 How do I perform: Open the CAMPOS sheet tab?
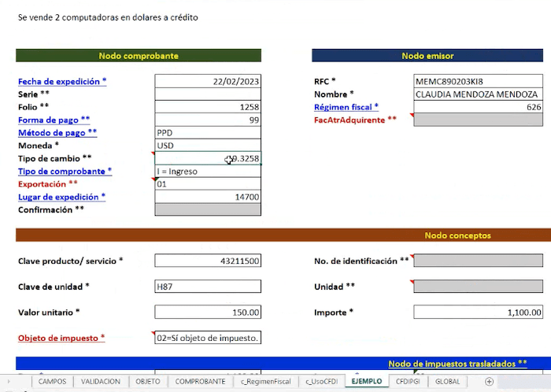click(x=52, y=382)
